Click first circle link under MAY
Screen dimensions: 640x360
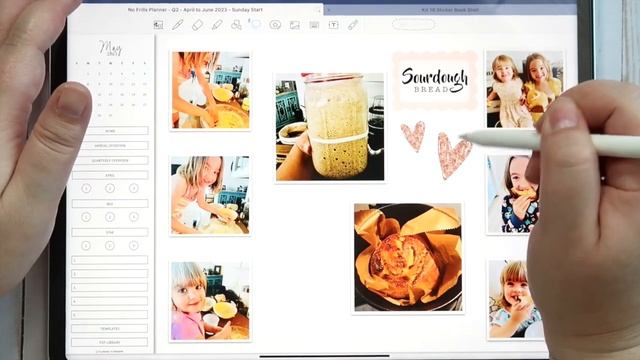pyautogui.click(x=86, y=217)
